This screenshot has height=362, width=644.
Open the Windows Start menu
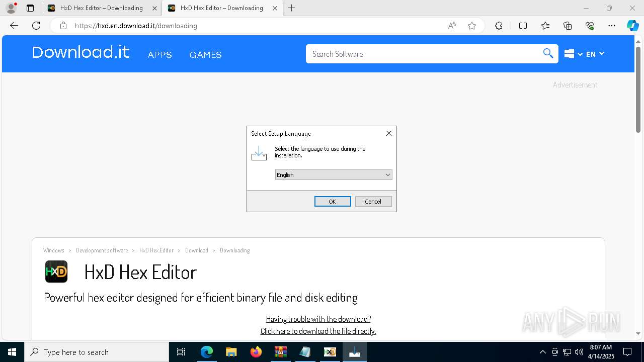click(x=12, y=352)
